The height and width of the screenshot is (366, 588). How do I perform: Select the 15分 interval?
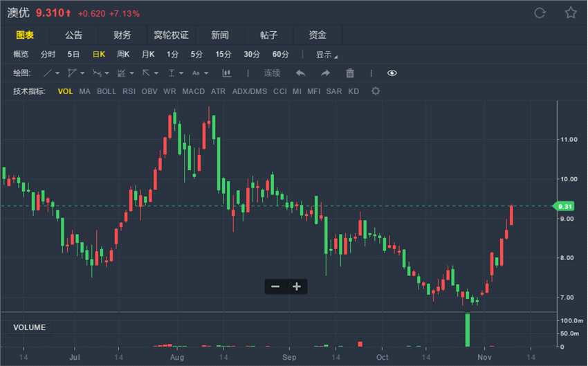pyautogui.click(x=223, y=55)
